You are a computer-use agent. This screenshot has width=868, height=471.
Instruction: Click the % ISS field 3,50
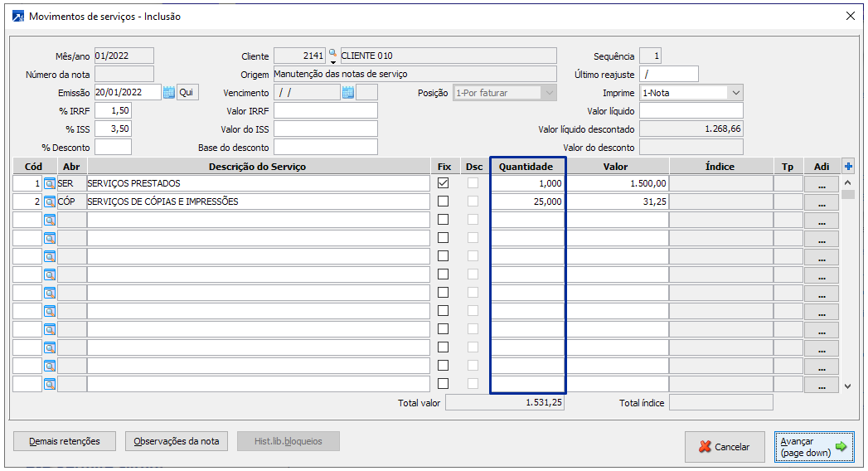(x=113, y=129)
